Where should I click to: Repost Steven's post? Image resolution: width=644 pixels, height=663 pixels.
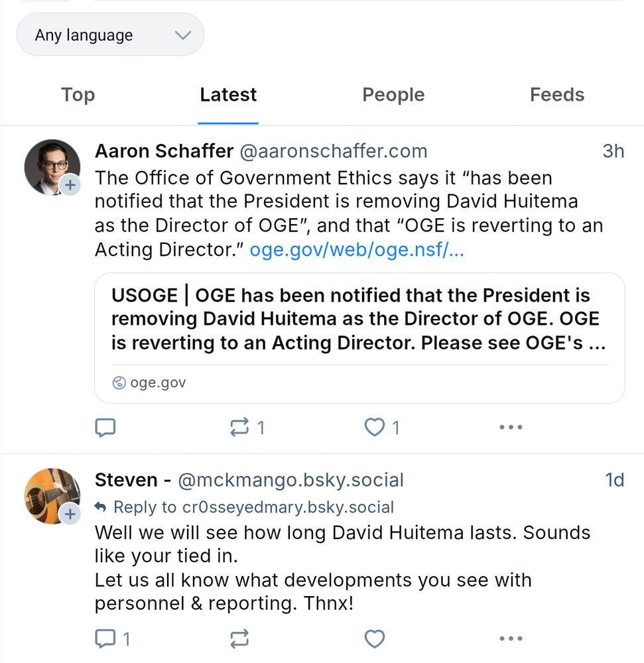(240, 638)
